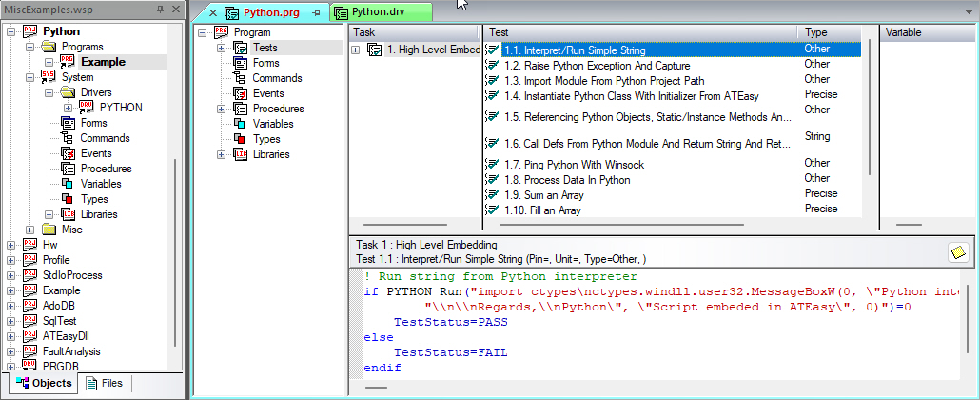Expand the Hw project node
The width and height of the screenshot is (980, 400).
click(x=10, y=245)
